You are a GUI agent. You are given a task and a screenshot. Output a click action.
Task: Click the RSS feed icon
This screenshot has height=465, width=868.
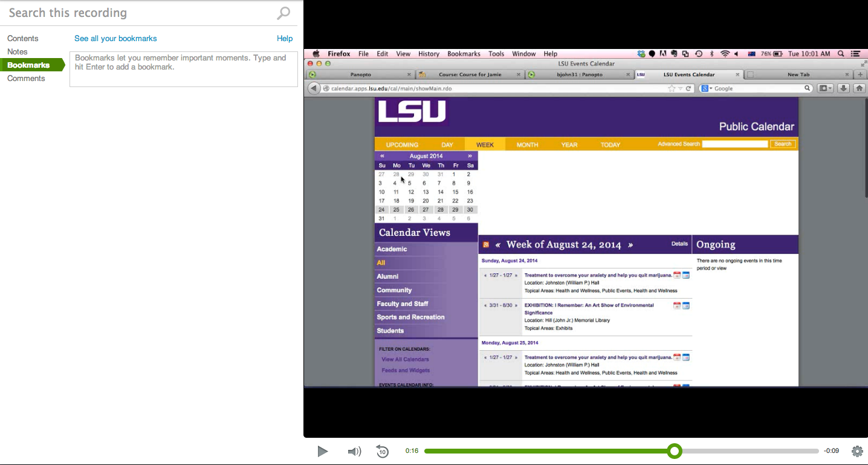tap(485, 245)
